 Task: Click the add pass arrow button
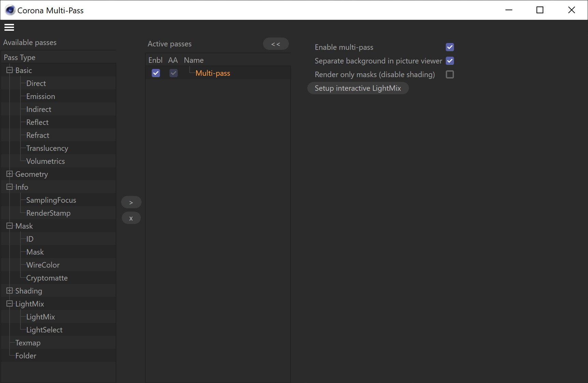pos(131,202)
